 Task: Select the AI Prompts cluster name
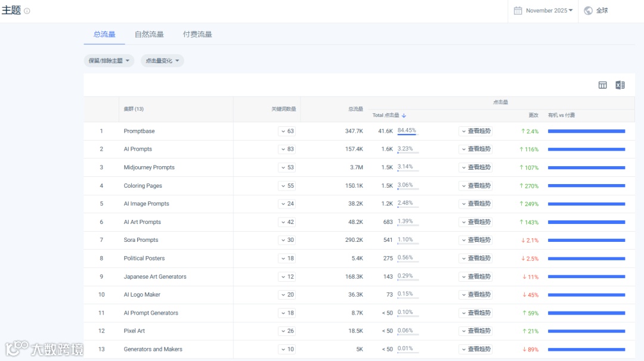tap(138, 149)
